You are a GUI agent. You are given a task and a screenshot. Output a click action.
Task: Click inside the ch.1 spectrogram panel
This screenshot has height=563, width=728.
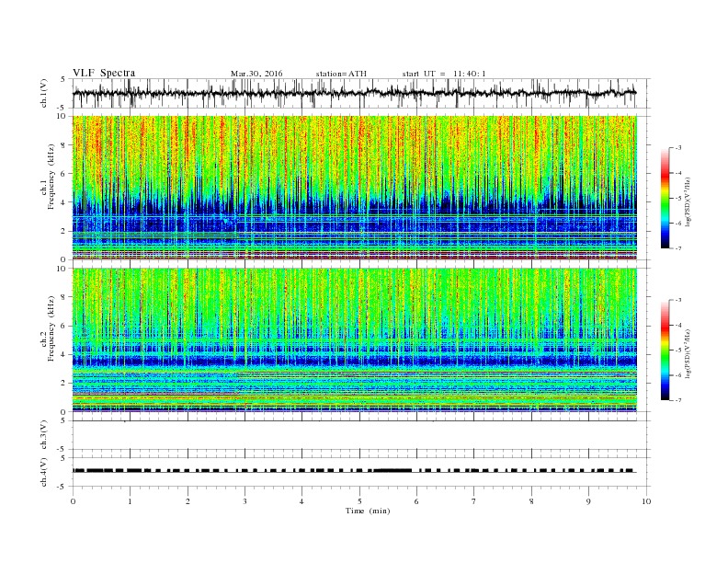click(355, 188)
